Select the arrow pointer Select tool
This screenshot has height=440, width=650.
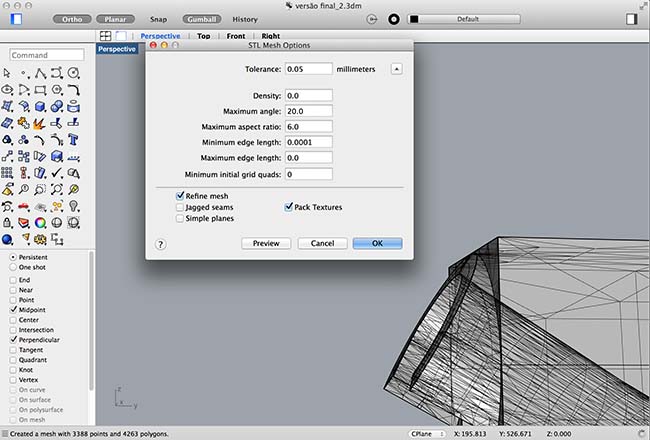[7, 73]
